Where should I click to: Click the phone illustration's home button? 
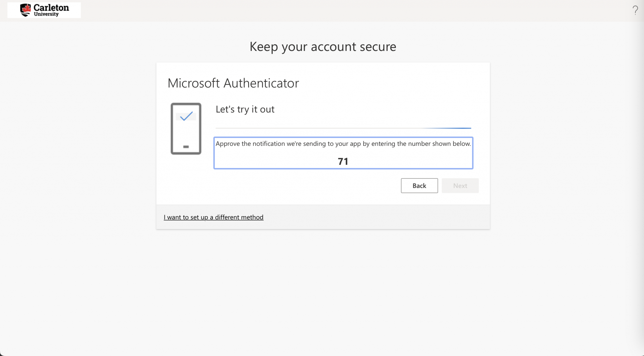[x=186, y=147]
